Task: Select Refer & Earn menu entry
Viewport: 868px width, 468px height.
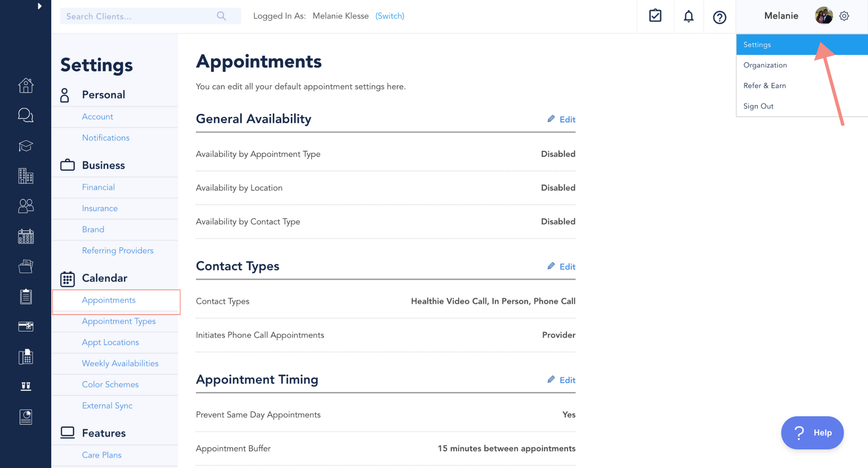Action: [765, 86]
